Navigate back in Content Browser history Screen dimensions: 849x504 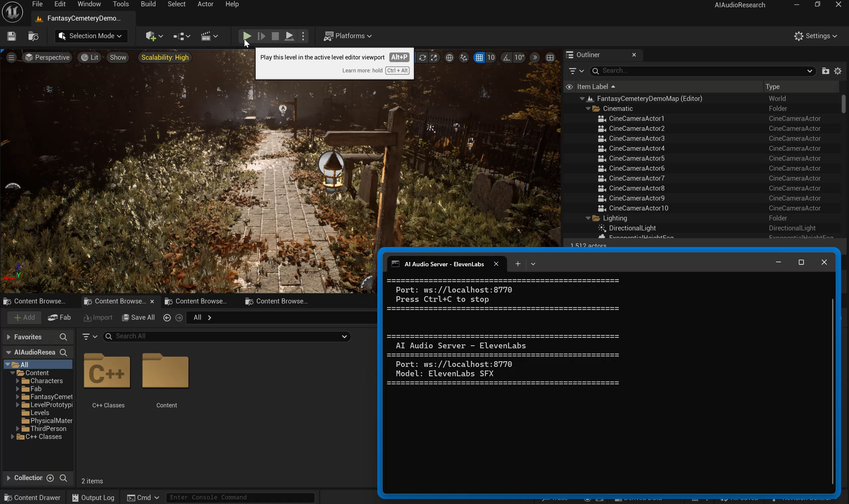tap(167, 317)
